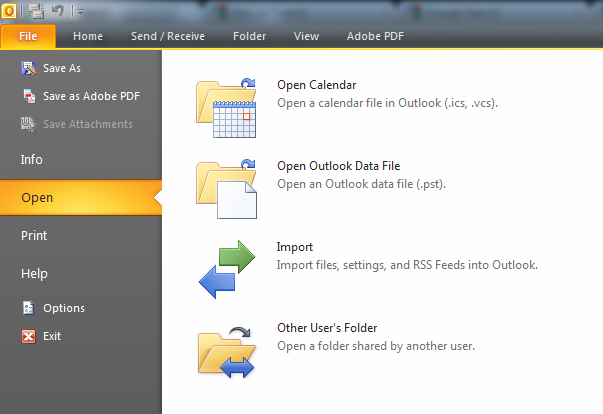Click the Open Outlook Data File heading
Viewport: 603px width, 414px height.
[x=338, y=166]
